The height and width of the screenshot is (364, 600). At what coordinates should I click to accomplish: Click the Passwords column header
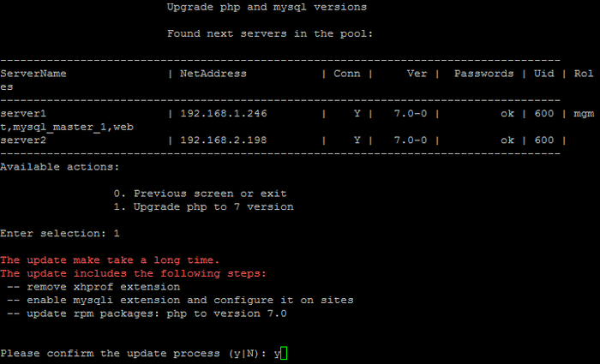point(483,74)
